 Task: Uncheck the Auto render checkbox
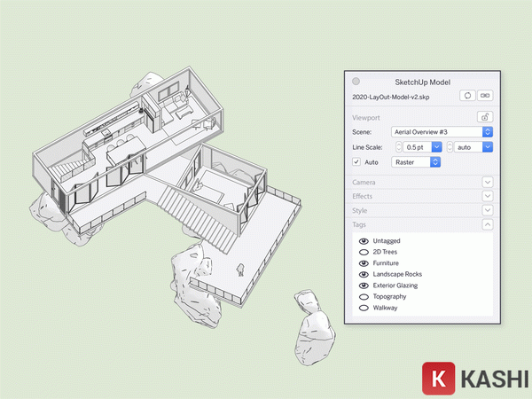click(x=357, y=162)
